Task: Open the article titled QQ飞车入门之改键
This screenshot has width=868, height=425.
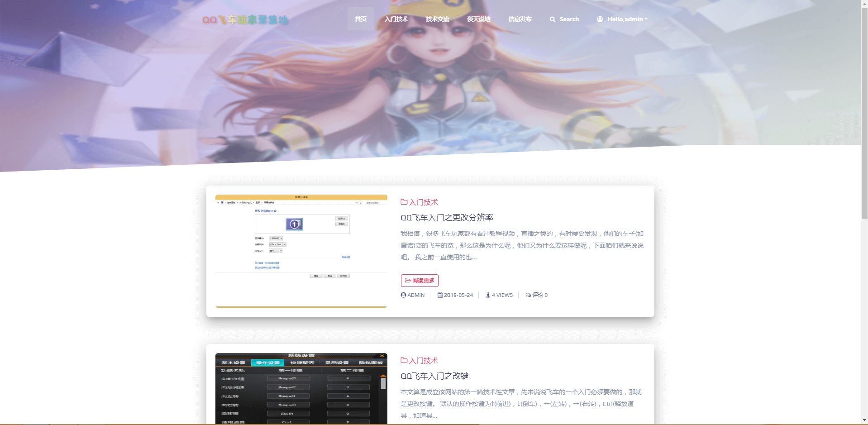Action: pos(434,376)
